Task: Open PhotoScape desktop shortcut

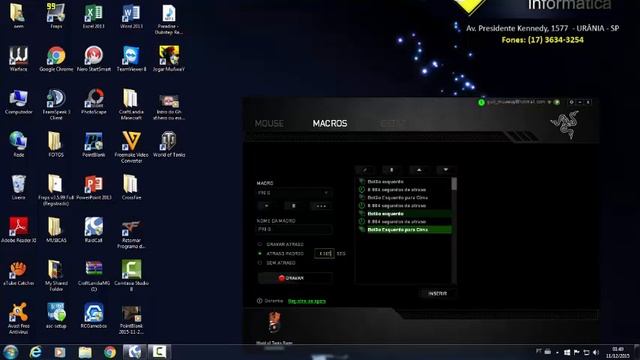Action: [93, 102]
